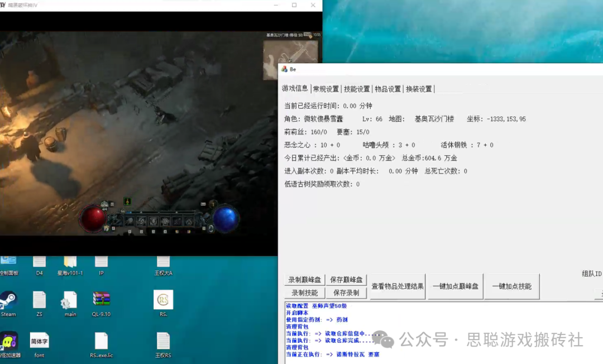
Task: Open the 星海v101-1 folder
Action: pos(70,262)
